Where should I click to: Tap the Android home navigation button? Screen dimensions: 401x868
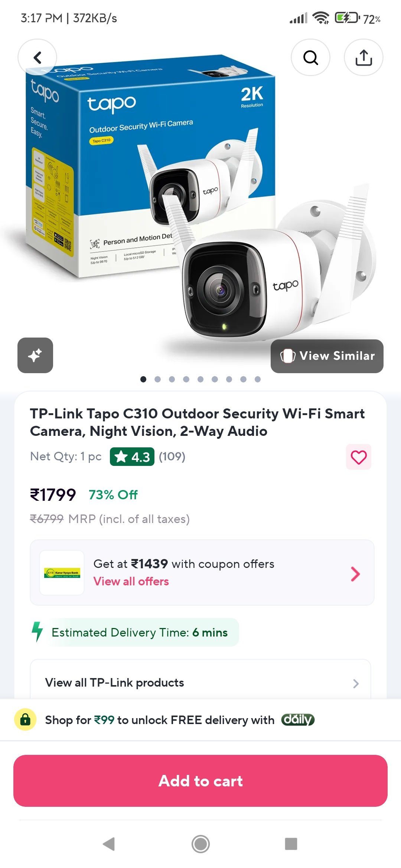click(x=200, y=844)
